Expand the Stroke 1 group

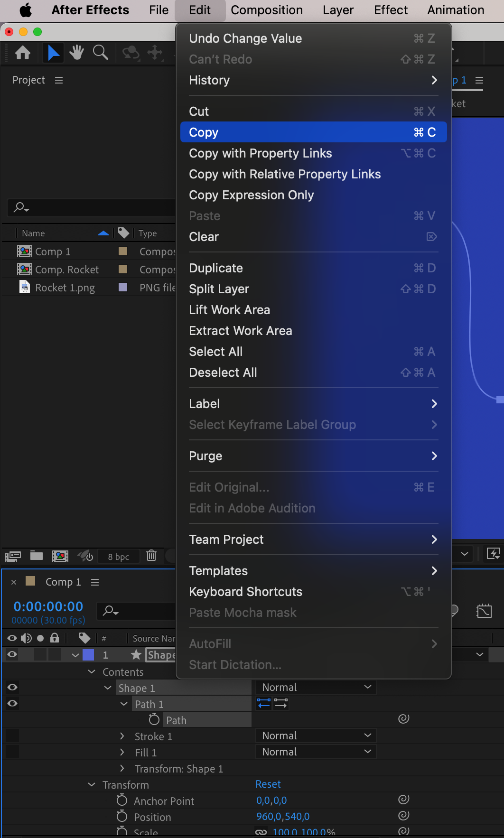point(122,736)
